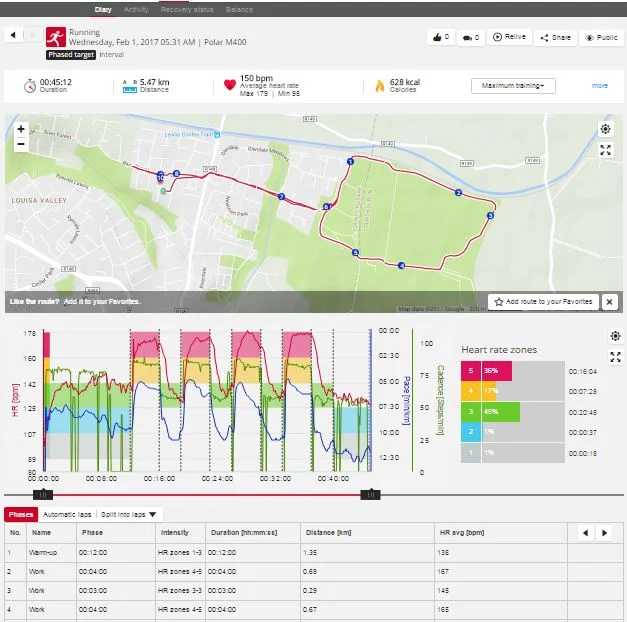Image resolution: width=627 pixels, height=622 pixels.
Task: Select the Automatic laps tab
Action: pyautogui.click(x=67, y=514)
